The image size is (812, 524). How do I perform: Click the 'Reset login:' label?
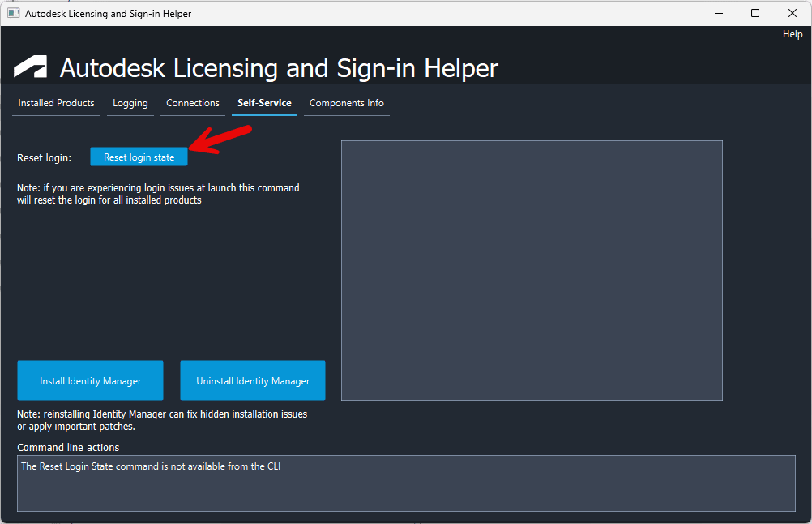44,158
